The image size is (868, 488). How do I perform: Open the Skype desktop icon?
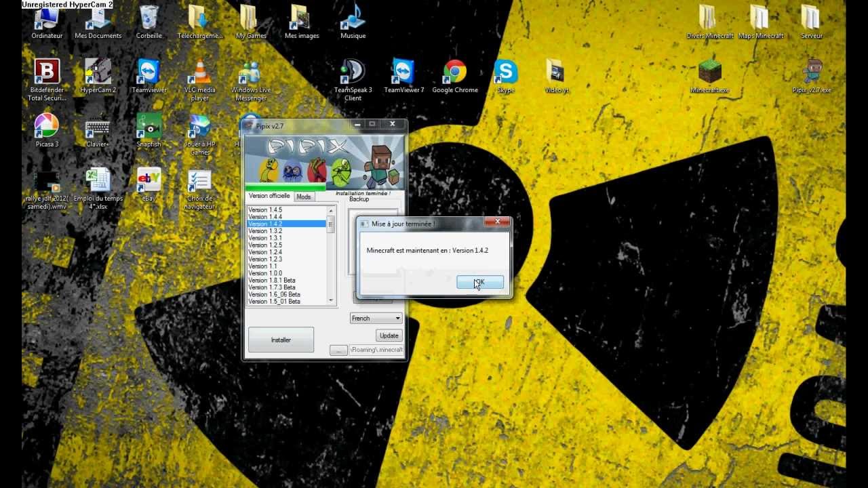click(x=506, y=76)
